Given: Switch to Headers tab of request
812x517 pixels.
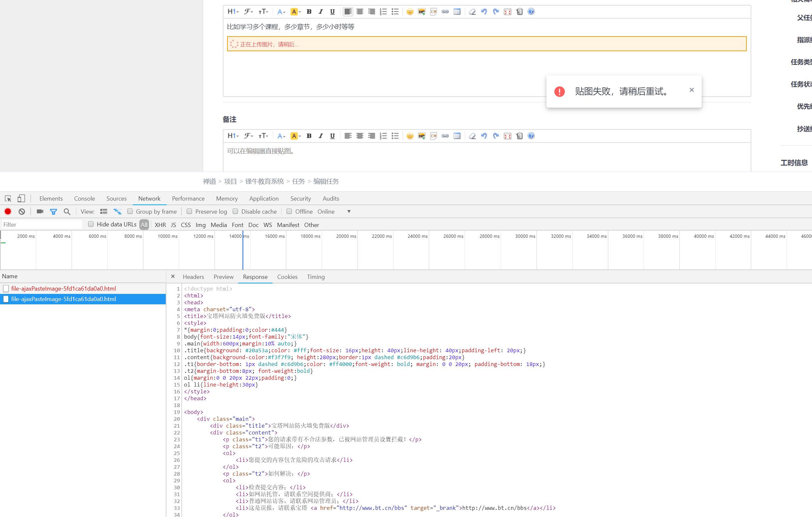Looking at the screenshot, I should 193,277.
